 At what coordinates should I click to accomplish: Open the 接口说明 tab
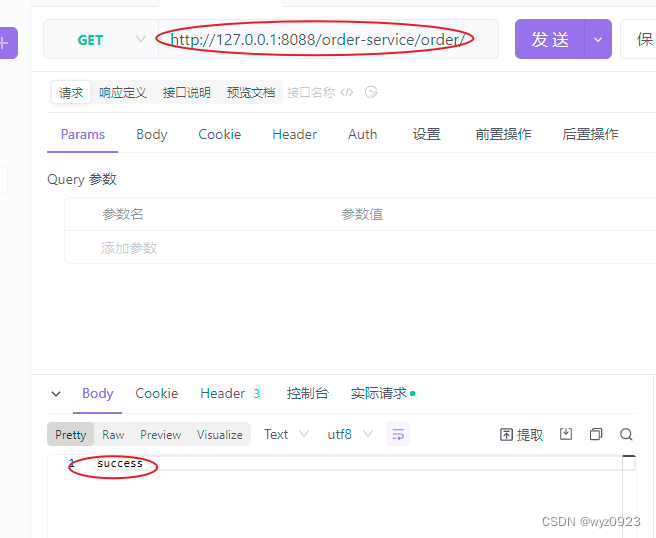pyautogui.click(x=187, y=92)
